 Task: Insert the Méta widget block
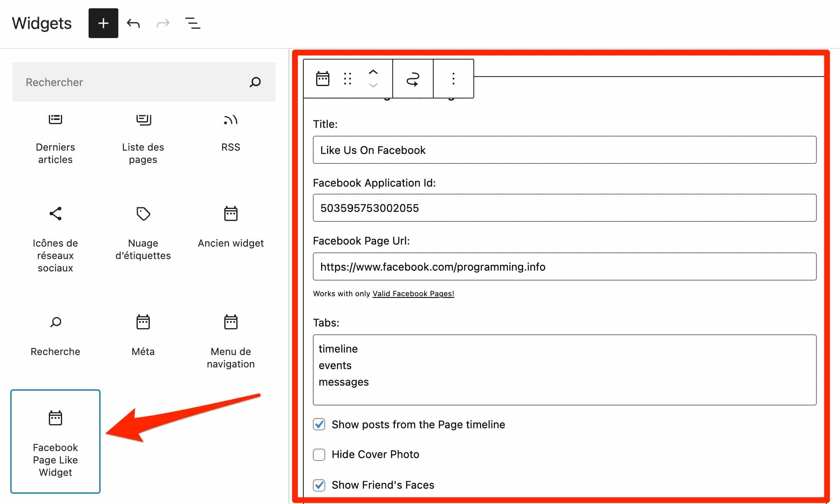tap(143, 336)
